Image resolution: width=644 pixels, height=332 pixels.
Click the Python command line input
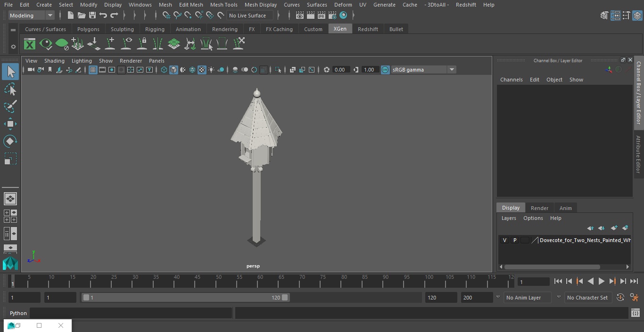(x=131, y=313)
